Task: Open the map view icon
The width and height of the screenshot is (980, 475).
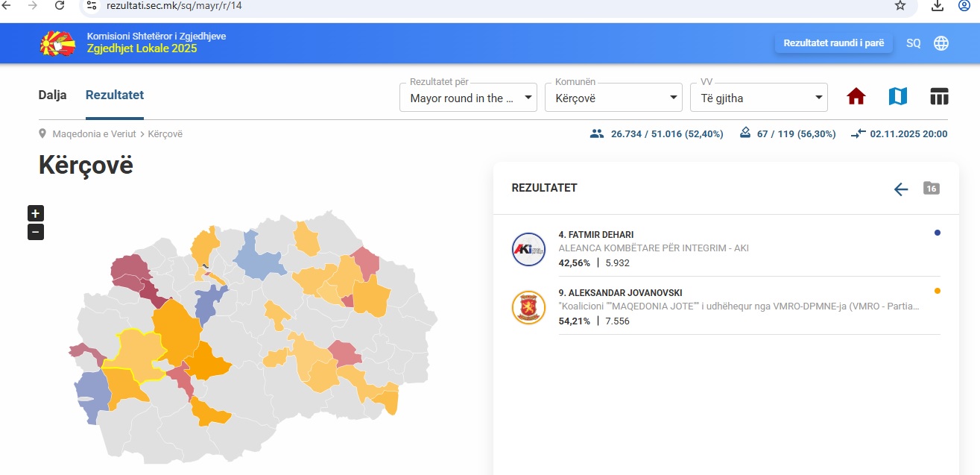Action: [x=897, y=97]
